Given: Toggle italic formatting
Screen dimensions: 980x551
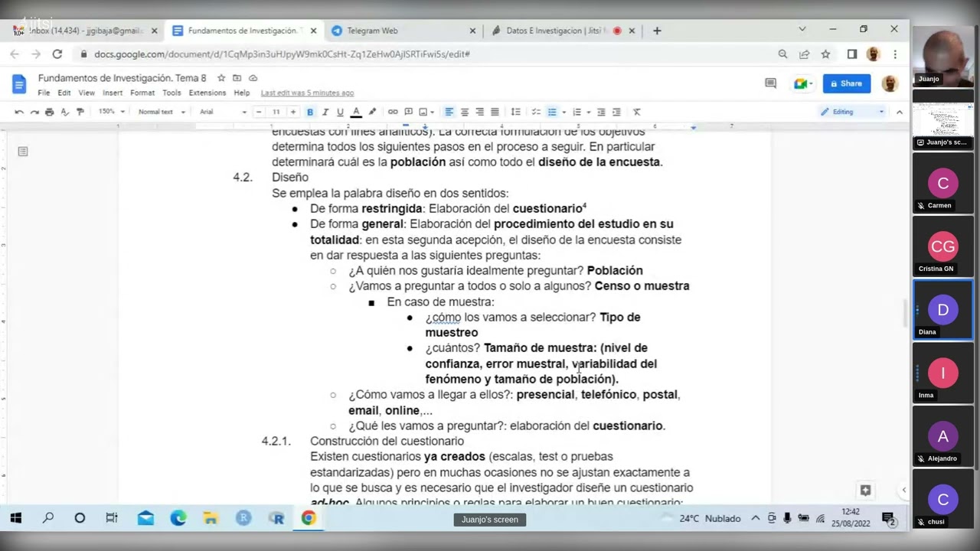Looking at the screenshot, I should coord(325,112).
